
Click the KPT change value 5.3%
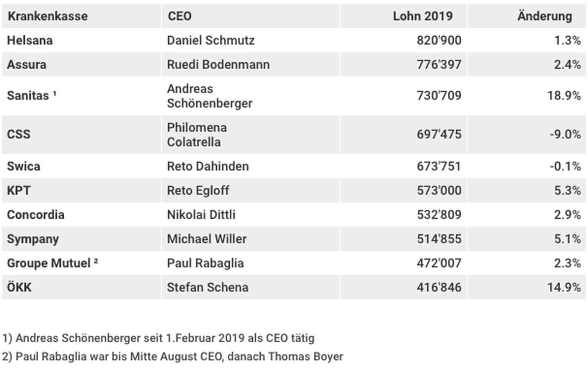pos(567,190)
